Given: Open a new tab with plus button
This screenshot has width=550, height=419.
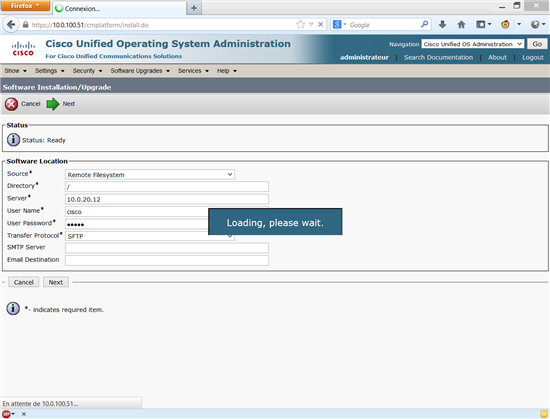Looking at the screenshot, I should tap(194, 8).
